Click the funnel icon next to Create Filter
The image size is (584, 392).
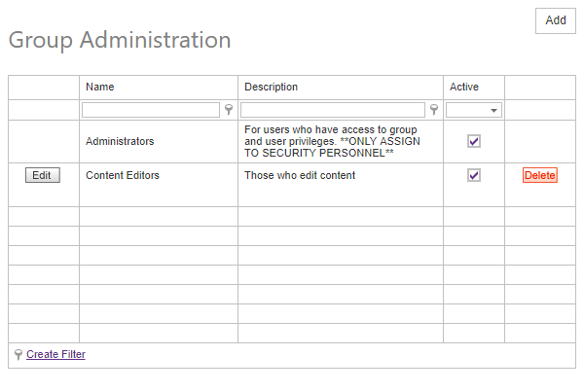click(18, 355)
